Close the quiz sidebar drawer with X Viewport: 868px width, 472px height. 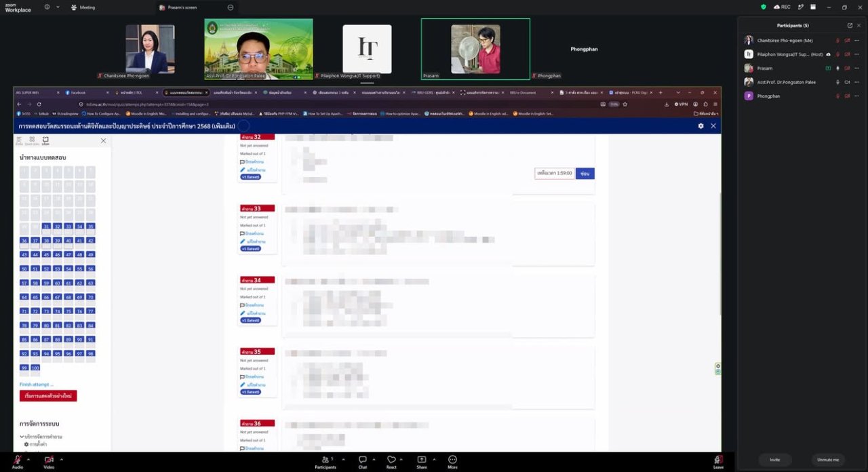pyautogui.click(x=103, y=140)
